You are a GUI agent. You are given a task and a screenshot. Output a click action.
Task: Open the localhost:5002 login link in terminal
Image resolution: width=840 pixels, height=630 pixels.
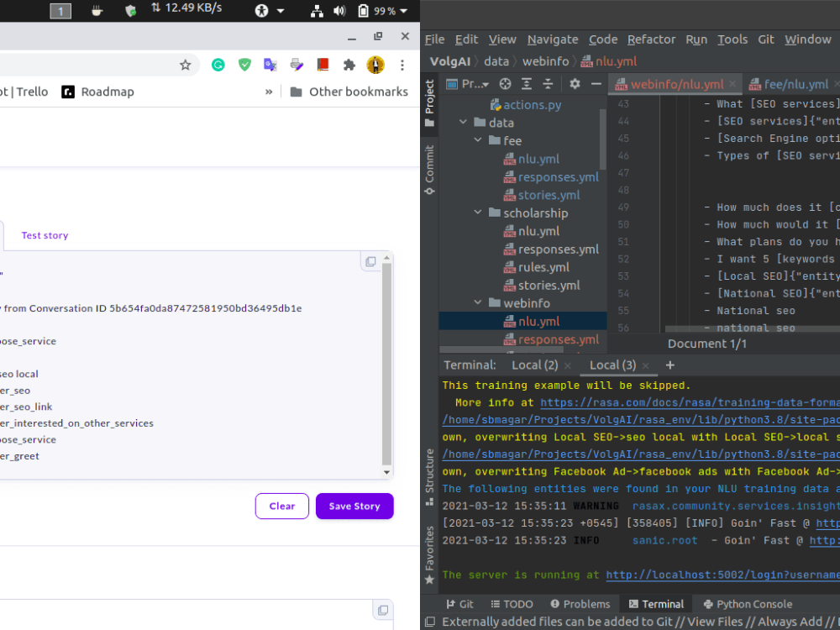pyautogui.click(x=722, y=575)
